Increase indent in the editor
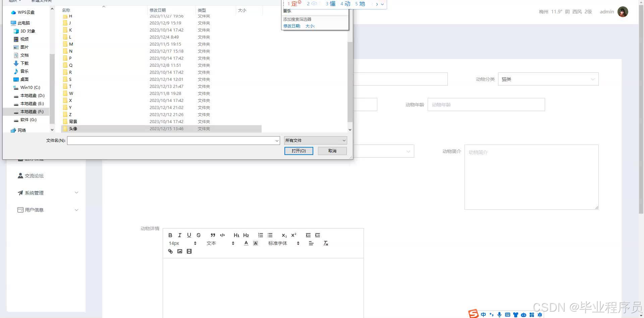The width and height of the screenshot is (644, 318). [318, 235]
